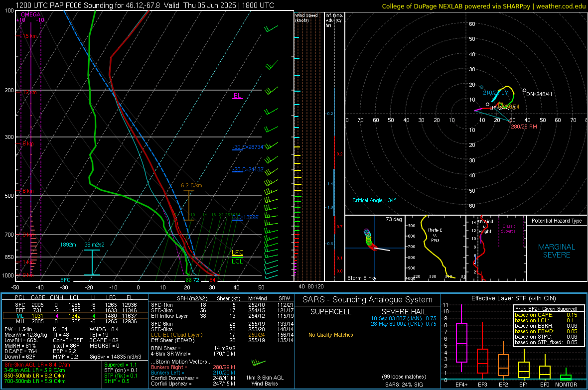Click the 'SARS - Sounding Analogue System' heading
The width and height of the screenshot is (588, 390).
click(368, 300)
